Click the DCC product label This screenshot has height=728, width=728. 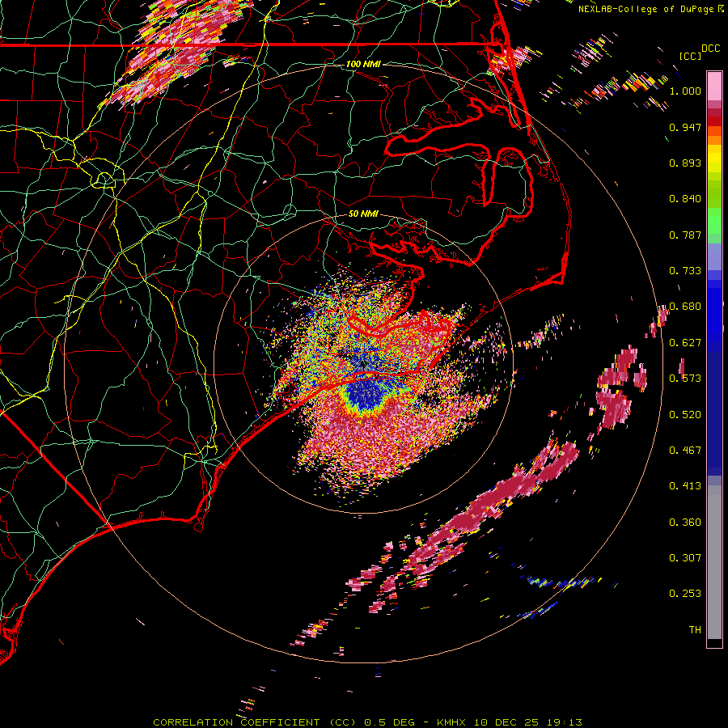click(710, 49)
